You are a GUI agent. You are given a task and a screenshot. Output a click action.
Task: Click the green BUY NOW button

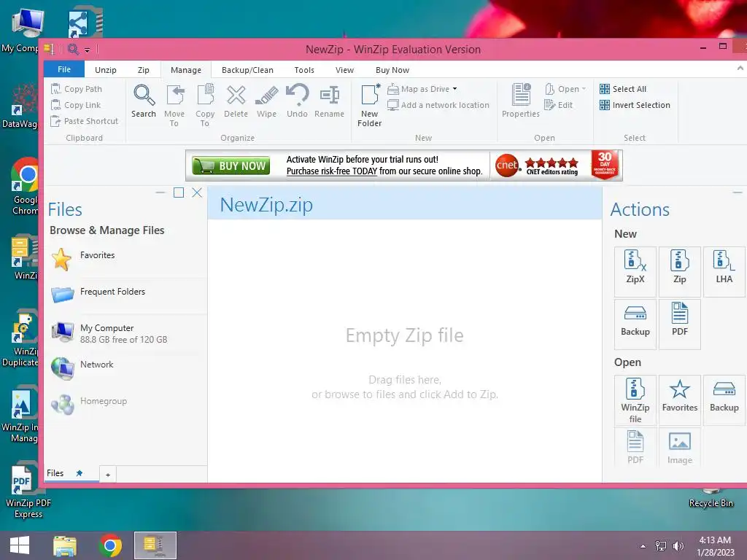click(231, 166)
